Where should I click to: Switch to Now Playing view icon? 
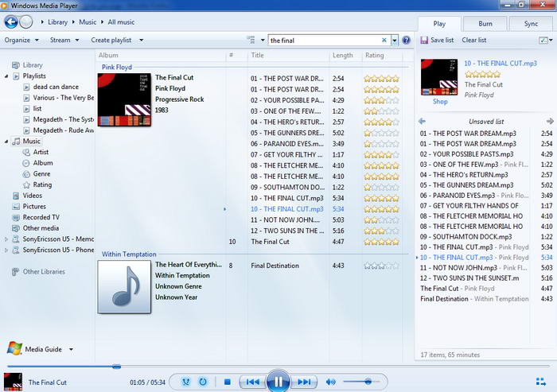tap(540, 382)
